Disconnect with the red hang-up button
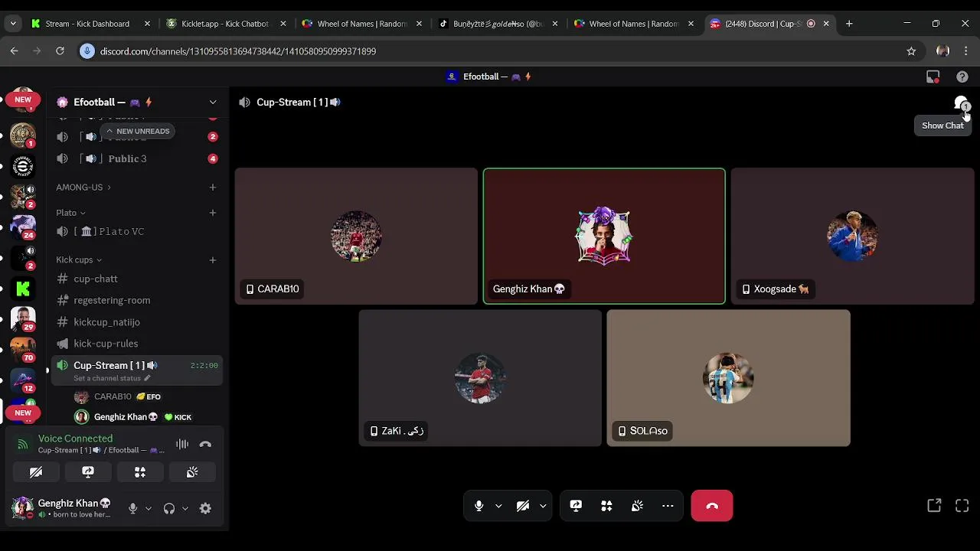 click(x=712, y=506)
